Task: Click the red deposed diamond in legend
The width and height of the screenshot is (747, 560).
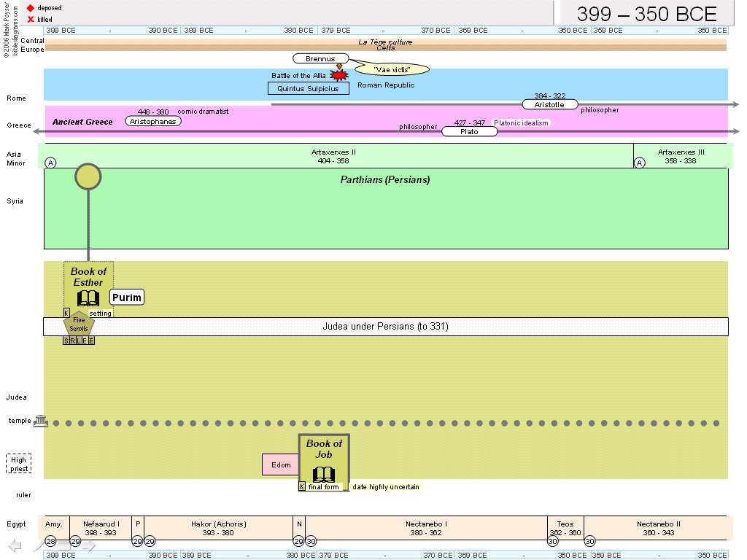Action: [31, 7]
